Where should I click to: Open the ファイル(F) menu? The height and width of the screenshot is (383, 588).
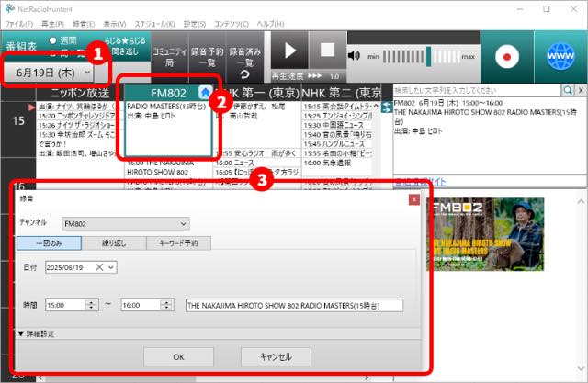[18, 24]
